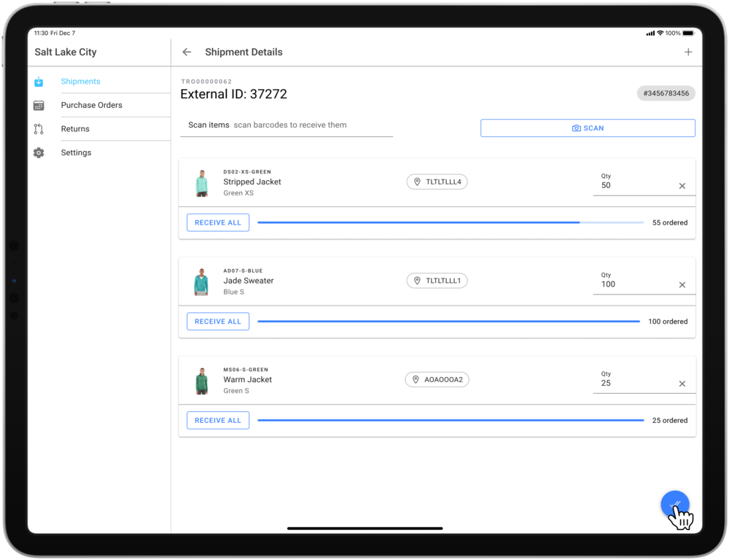
Task: Open the Shipments menu item
Action: pyautogui.click(x=80, y=82)
